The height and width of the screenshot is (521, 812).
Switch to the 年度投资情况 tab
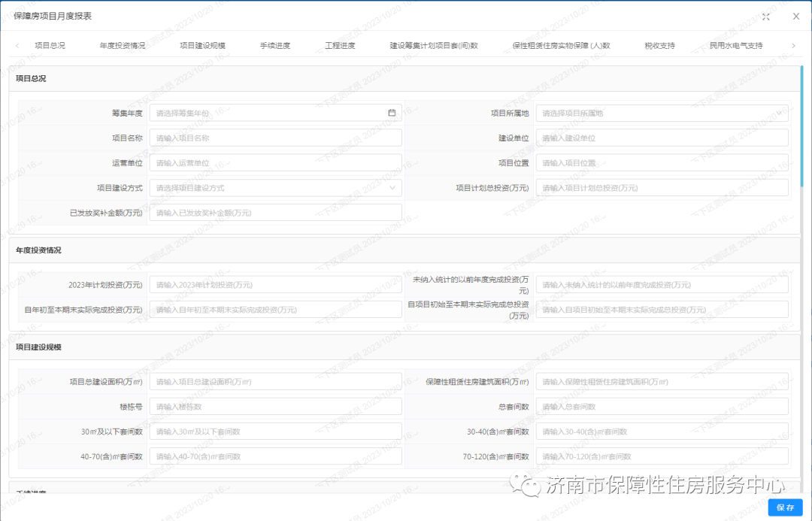pyautogui.click(x=117, y=45)
